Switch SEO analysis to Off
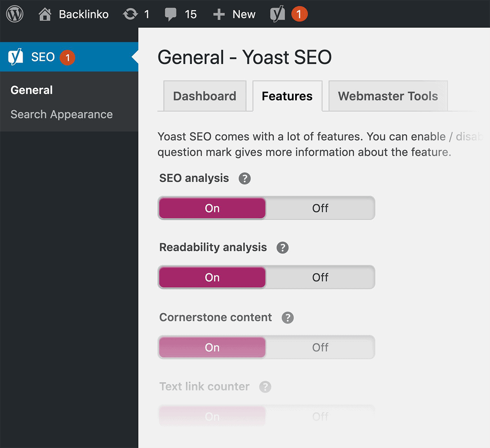Viewport: 490px width, 448px height. click(x=320, y=208)
